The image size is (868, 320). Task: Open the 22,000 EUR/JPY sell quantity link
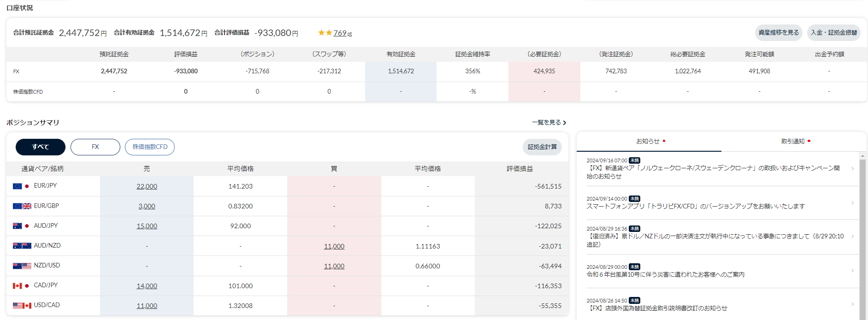click(147, 186)
